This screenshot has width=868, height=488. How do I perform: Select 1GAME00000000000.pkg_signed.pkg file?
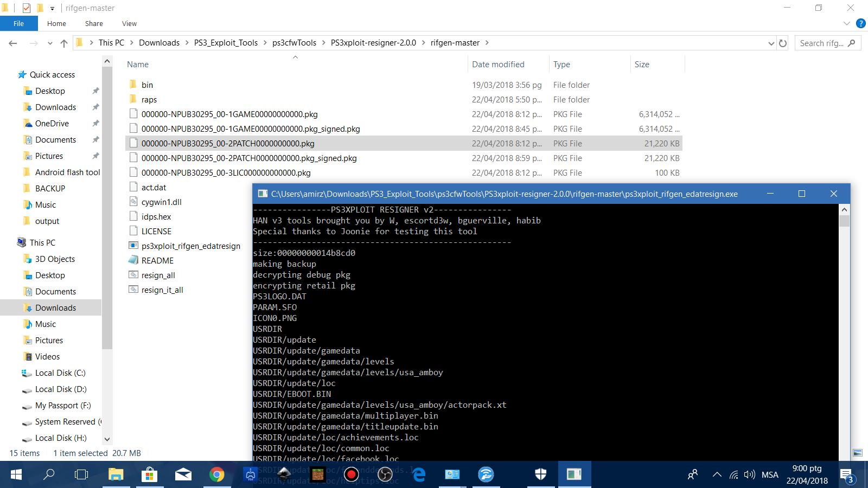(251, 129)
